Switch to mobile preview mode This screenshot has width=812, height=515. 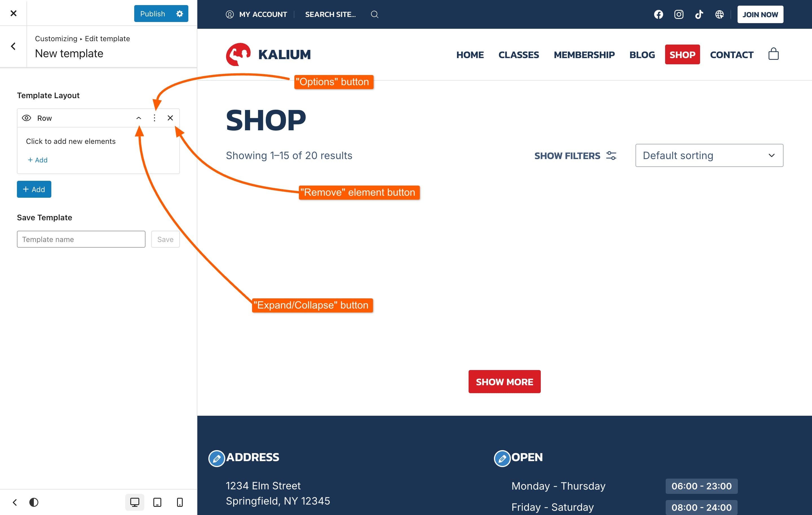tap(180, 503)
